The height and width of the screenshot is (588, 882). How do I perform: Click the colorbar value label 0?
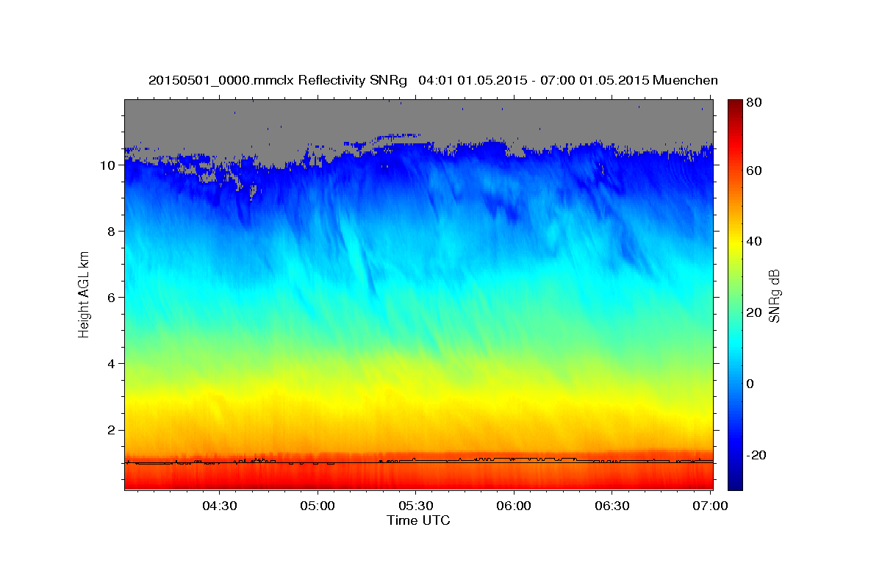(x=751, y=384)
